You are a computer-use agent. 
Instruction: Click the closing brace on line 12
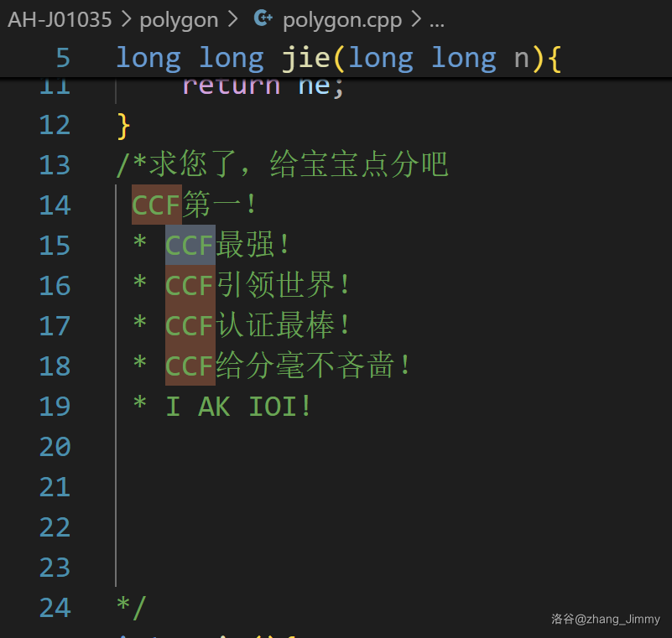coord(124,125)
